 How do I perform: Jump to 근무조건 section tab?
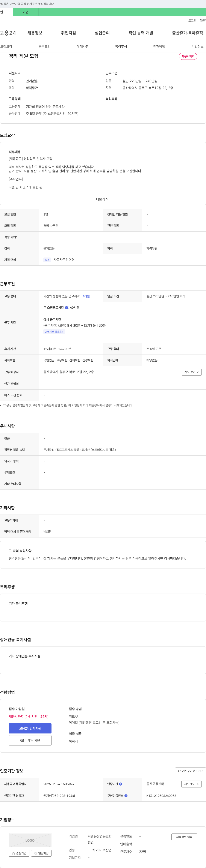[44, 46]
